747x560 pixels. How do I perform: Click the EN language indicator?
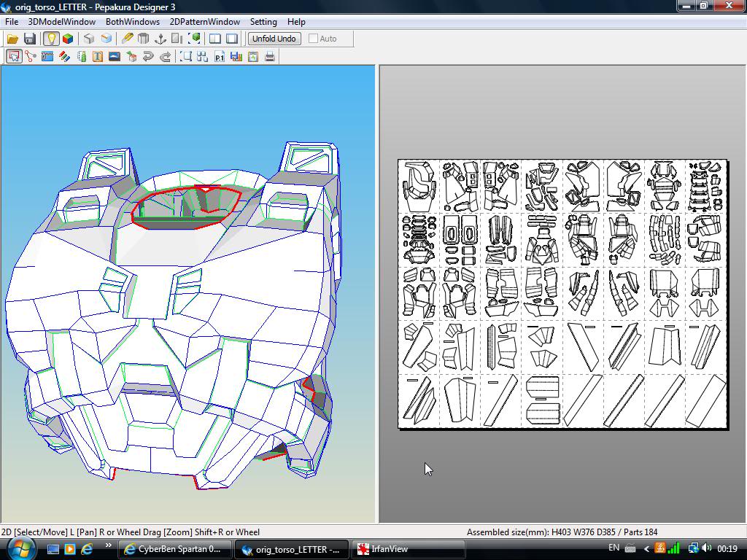point(614,548)
